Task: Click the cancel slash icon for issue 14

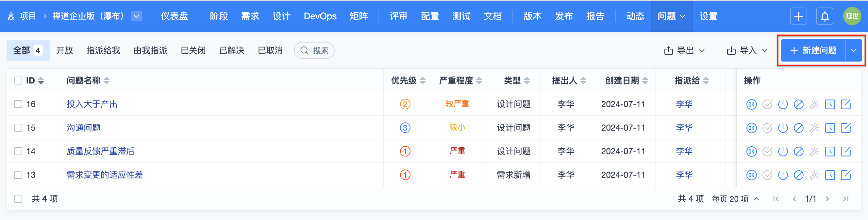Action: (x=799, y=152)
